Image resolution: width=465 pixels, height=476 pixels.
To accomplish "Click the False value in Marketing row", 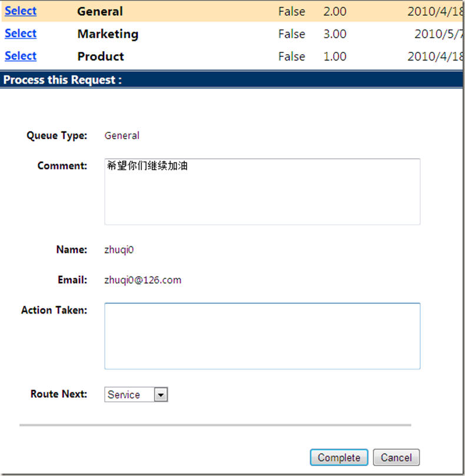I will 291,34.
